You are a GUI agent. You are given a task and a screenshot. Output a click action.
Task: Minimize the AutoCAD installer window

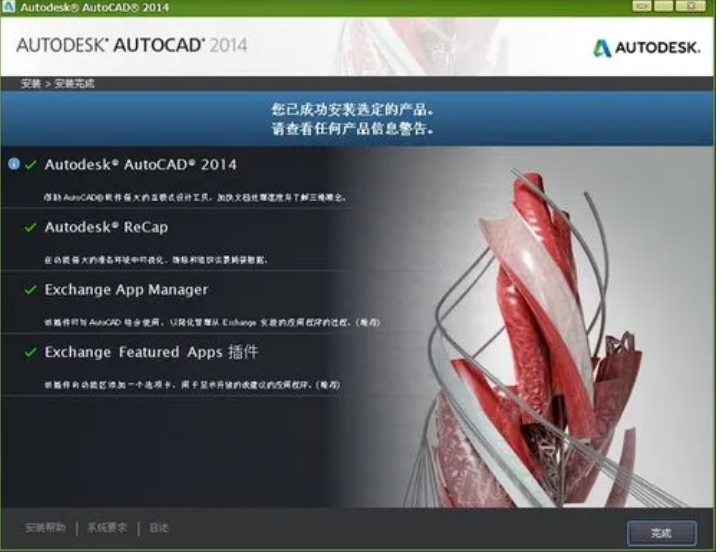[x=641, y=8]
